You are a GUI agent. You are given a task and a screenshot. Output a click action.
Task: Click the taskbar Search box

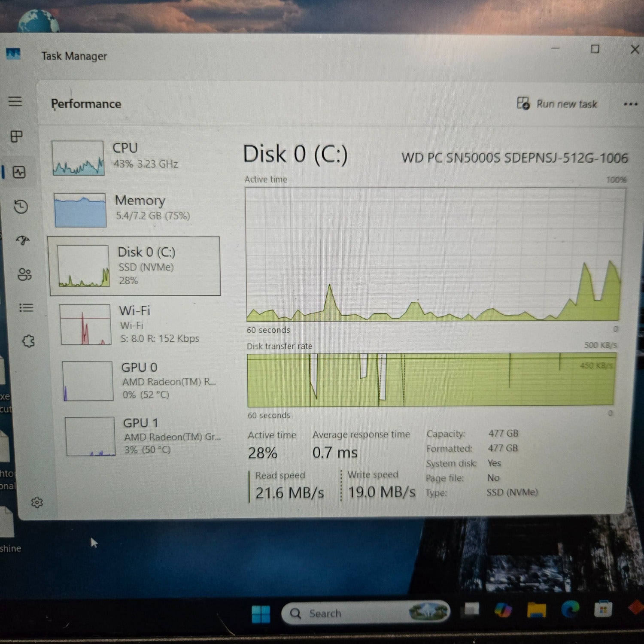pos(365,613)
